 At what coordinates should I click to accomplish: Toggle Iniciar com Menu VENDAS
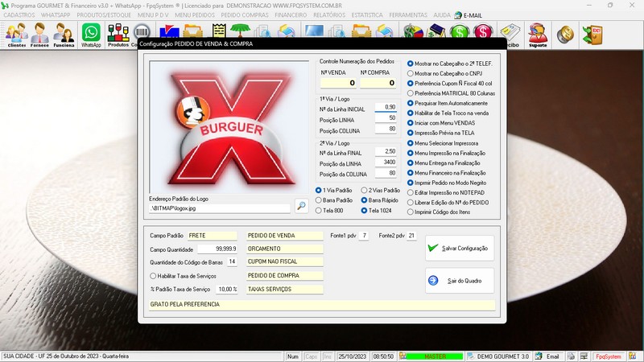[441, 123]
